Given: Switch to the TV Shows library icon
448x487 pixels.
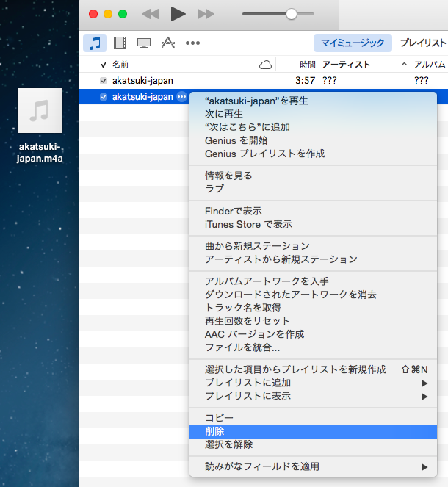Looking at the screenshot, I should [x=144, y=43].
